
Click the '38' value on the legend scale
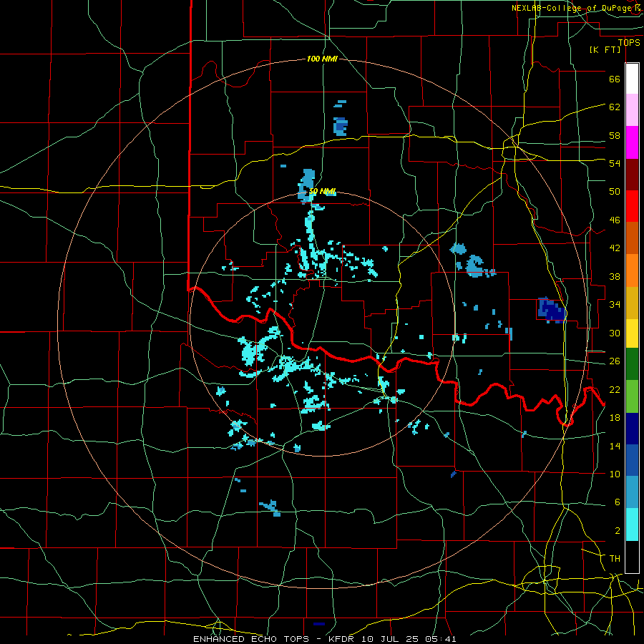pos(615,277)
